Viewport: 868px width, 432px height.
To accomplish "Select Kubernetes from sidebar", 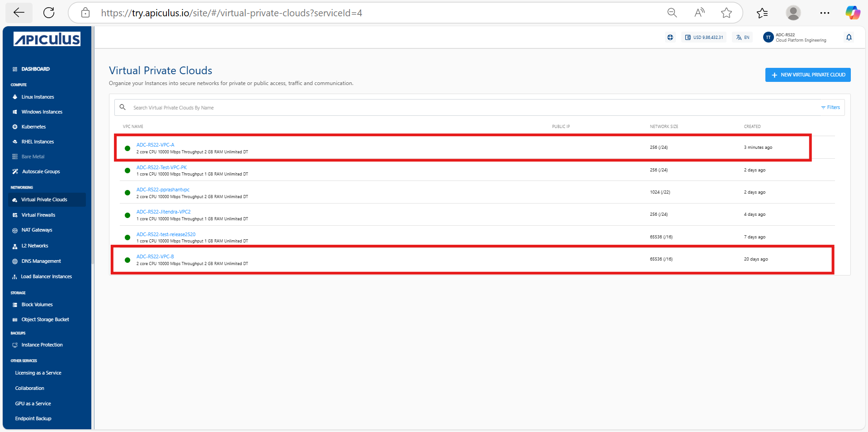I will click(33, 127).
